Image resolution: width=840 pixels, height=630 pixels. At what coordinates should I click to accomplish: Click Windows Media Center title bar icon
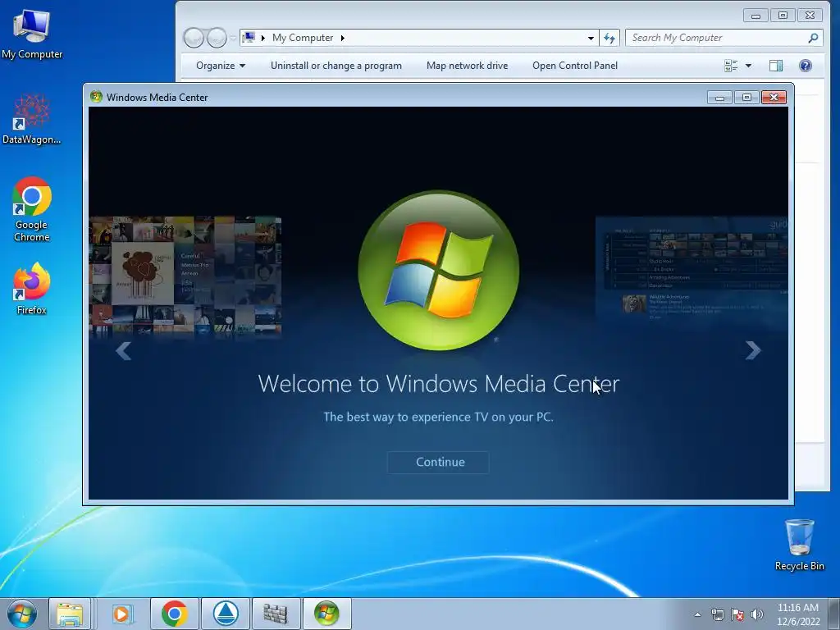97,97
